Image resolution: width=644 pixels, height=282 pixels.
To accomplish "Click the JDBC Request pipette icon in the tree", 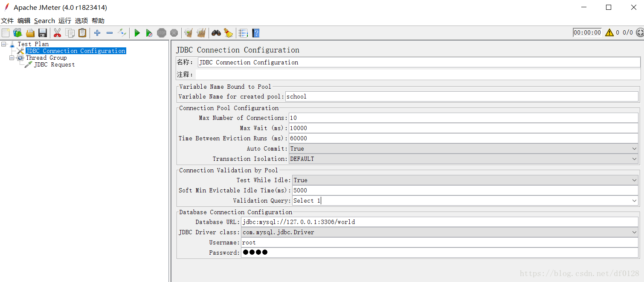I will (29, 64).
